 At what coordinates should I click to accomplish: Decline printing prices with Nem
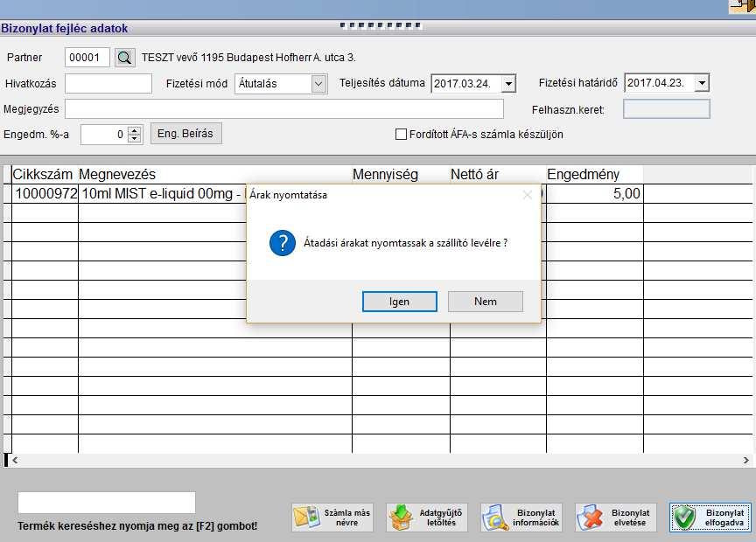[x=486, y=301]
